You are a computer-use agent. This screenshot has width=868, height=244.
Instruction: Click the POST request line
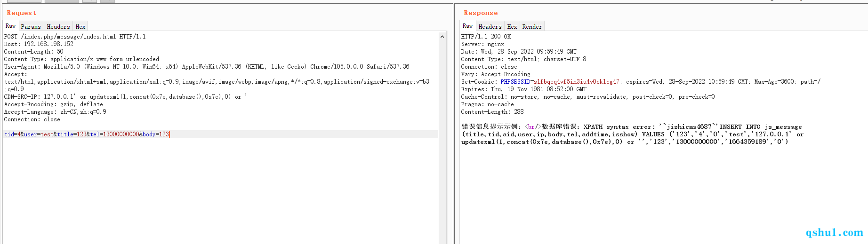click(x=75, y=37)
